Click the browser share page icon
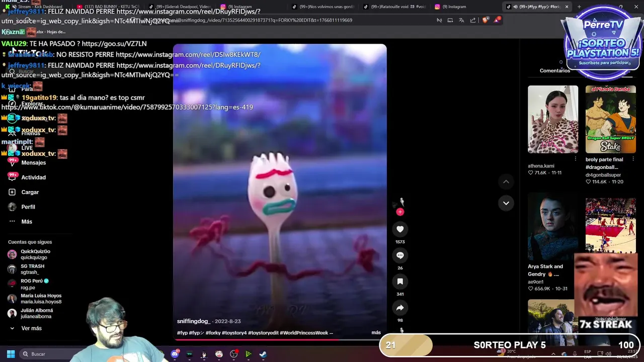The width and height of the screenshot is (644, 362). pos(473,20)
